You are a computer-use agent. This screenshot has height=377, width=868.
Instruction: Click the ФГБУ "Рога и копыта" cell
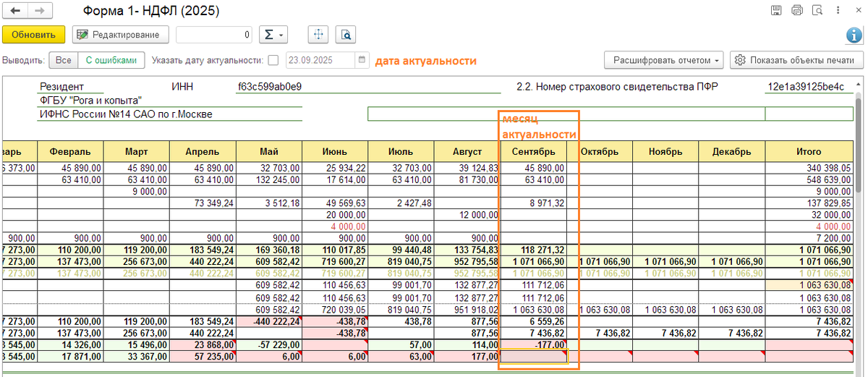[x=169, y=101]
